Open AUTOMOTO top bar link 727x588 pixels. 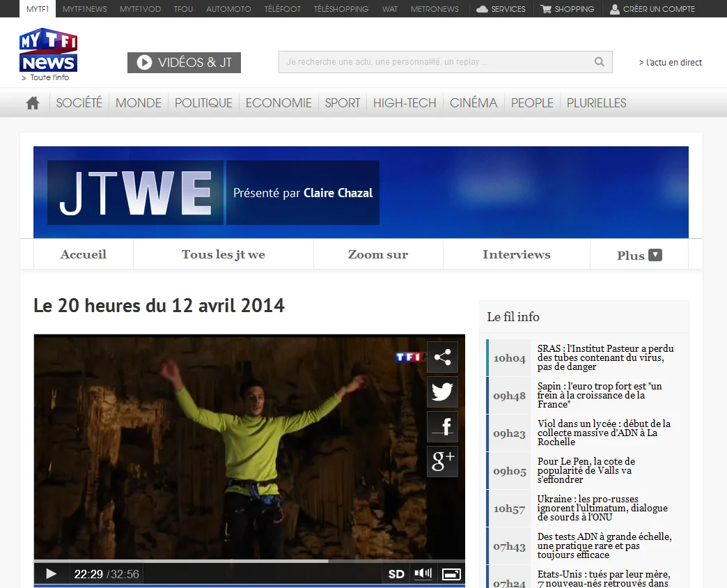coord(228,9)
